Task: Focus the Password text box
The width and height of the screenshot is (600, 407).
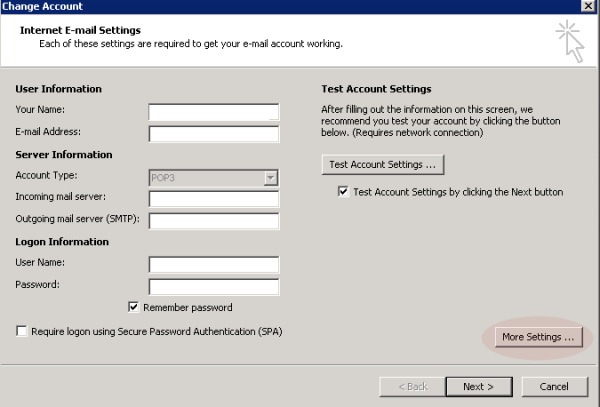Action: 214,287
